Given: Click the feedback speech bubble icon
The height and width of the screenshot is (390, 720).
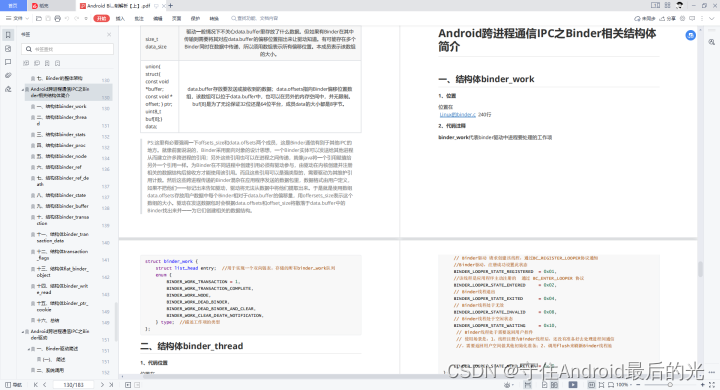Looking at the screenshot, I should 692,18.
